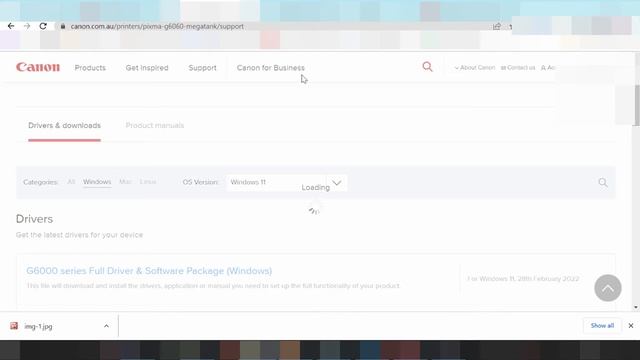Viewport: 640px width, 360px height.
Task: Click the address bar padlock icon
Action: (x=63, y=26)
